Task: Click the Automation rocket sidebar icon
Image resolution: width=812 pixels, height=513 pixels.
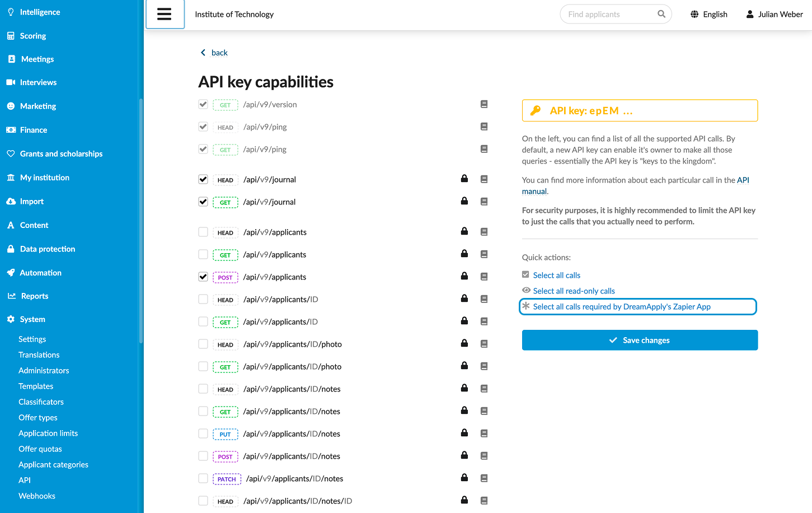Action: 11,273
